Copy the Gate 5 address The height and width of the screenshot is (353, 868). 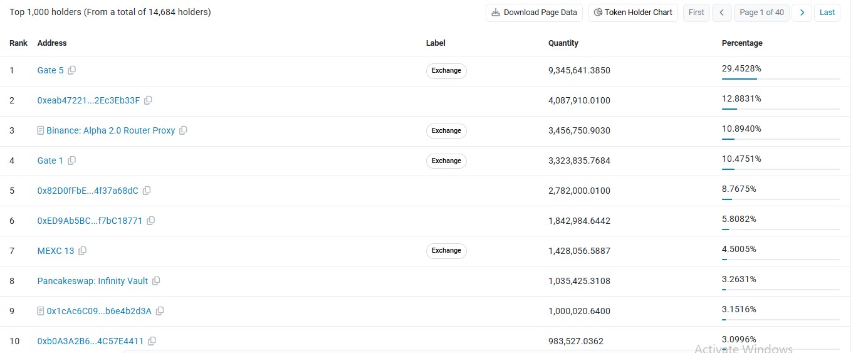click(x=71, y=70)
